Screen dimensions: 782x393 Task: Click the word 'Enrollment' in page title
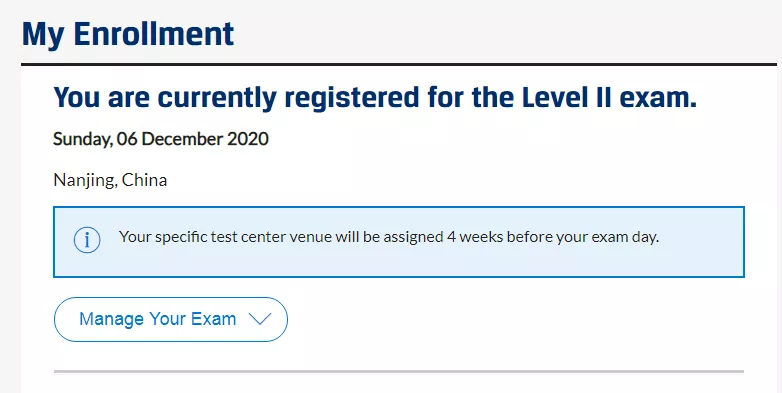154,34
